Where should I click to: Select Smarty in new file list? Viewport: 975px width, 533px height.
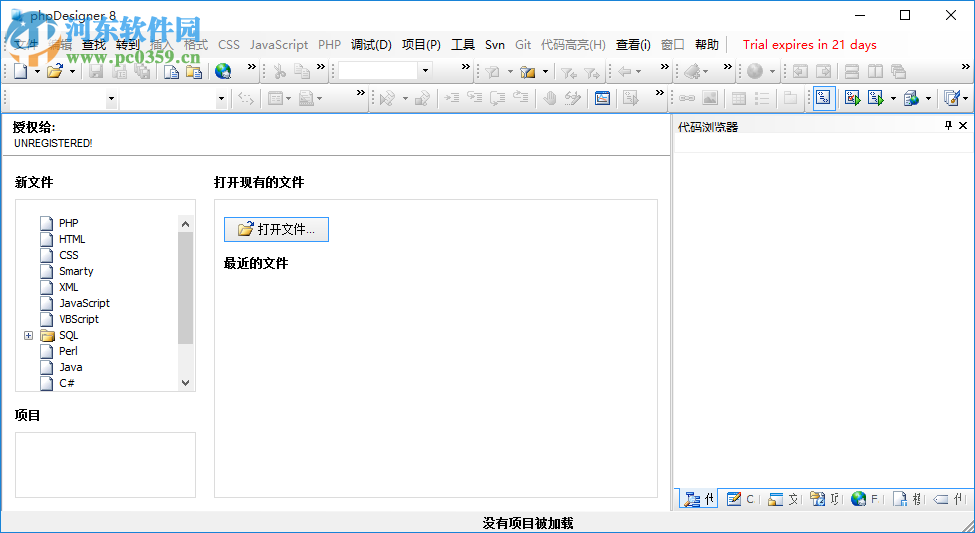click(76, 271)
